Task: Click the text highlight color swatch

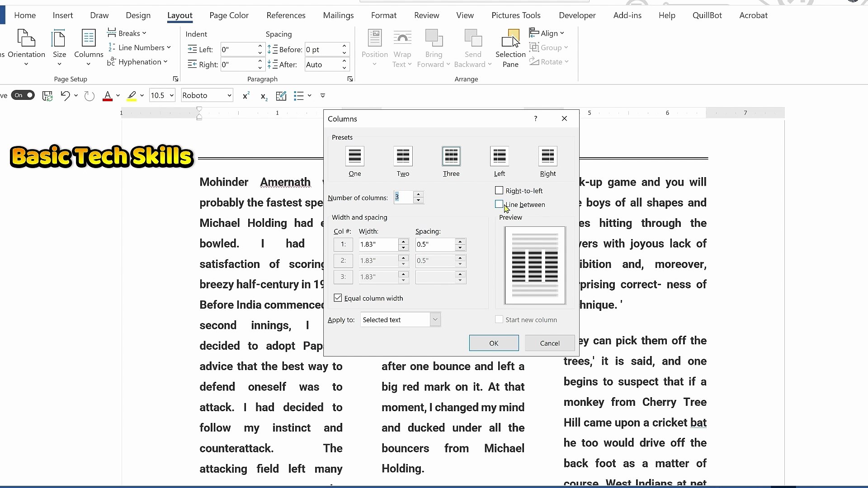Action: (132, 95)
